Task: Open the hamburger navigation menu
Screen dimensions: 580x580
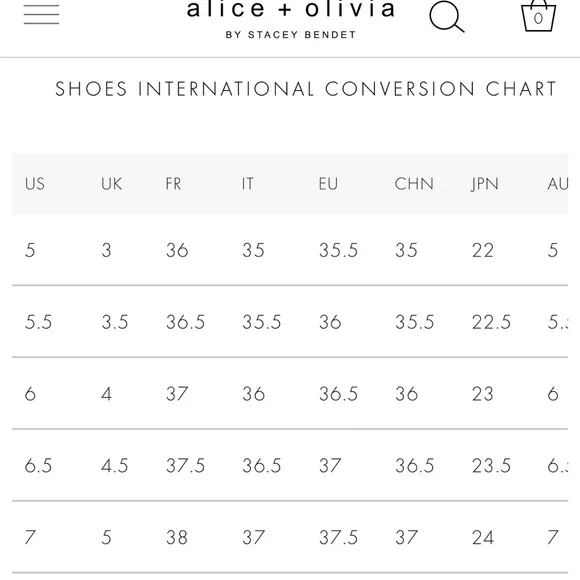Action: tap(41, 15)
